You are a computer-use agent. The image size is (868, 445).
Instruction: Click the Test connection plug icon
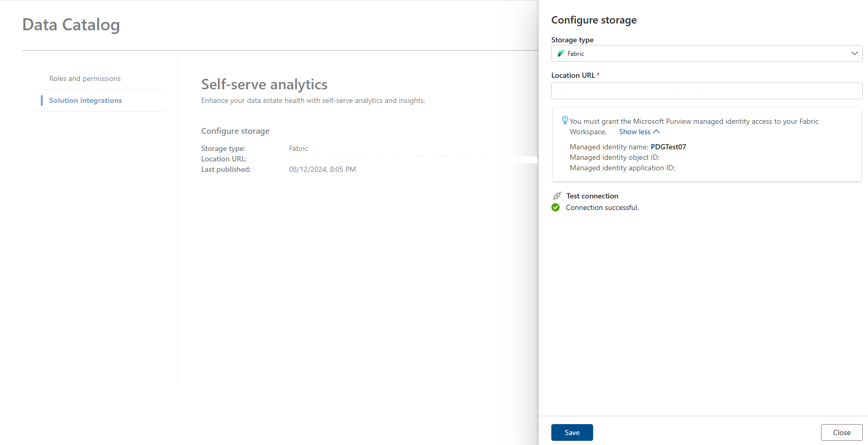[x=557, y=196]
